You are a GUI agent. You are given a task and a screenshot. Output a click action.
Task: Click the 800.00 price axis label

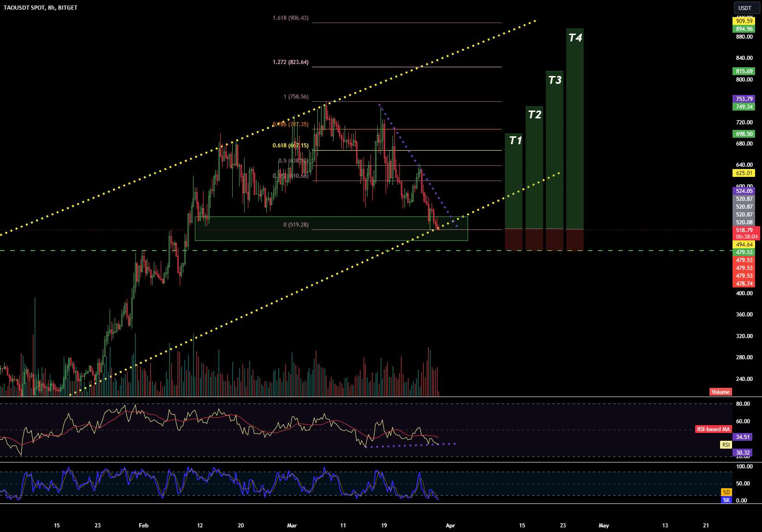click(x=744, y=80)
